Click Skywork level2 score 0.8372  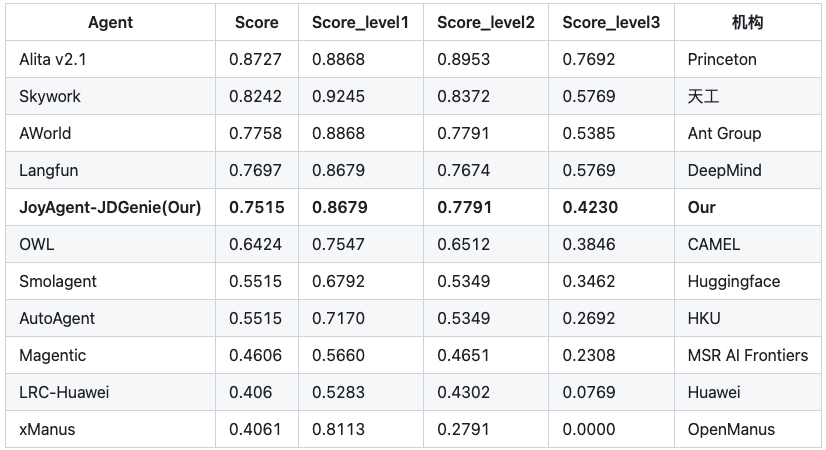pos(464,96)
